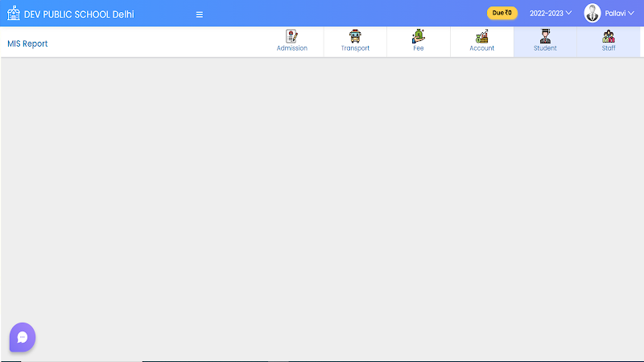Open the Staff report tab

coord(609,42)
